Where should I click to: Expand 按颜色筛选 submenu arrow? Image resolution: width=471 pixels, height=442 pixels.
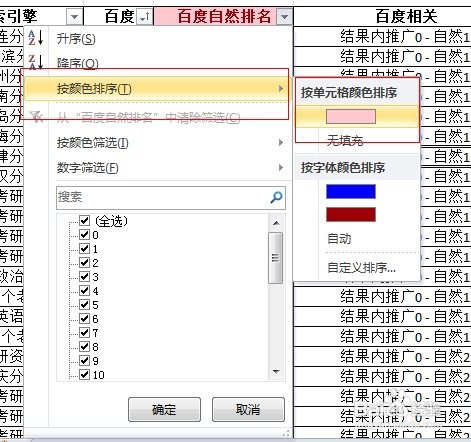coord(281,143)
